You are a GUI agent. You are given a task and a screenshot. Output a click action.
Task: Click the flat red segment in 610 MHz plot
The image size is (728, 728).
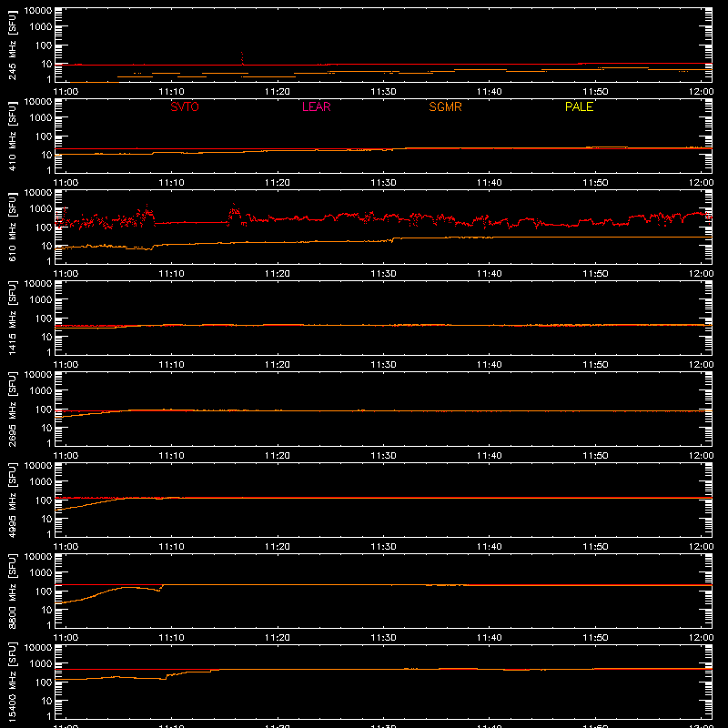click(x=191, y=223)
